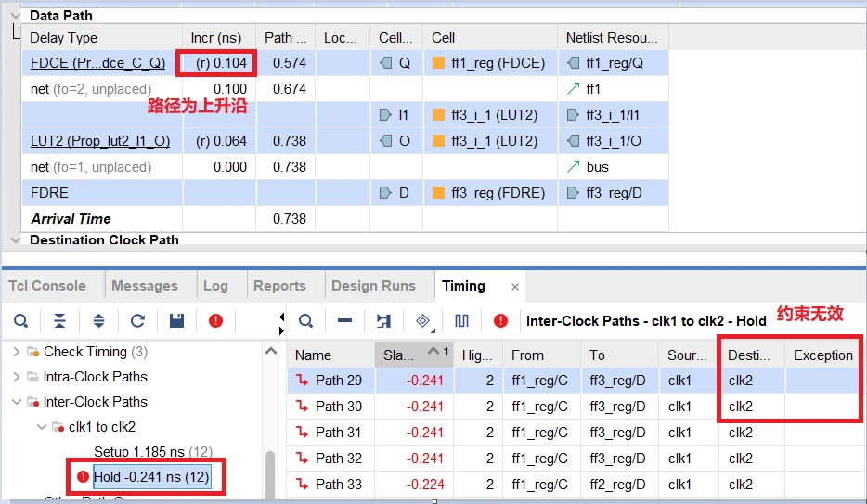This screenshot has height=504, width=867.
Task: Click the Exception column header
Action: pyautogui.click(x=822, y=355)
